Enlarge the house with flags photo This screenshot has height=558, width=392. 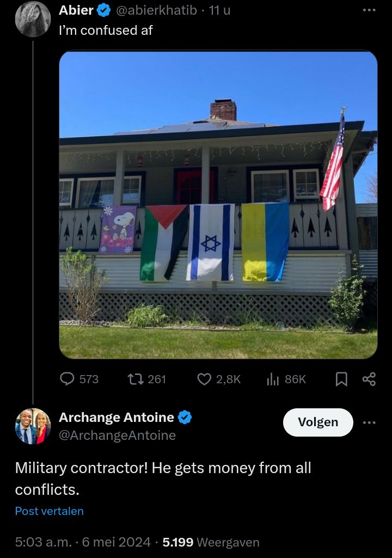click(218, 205)
